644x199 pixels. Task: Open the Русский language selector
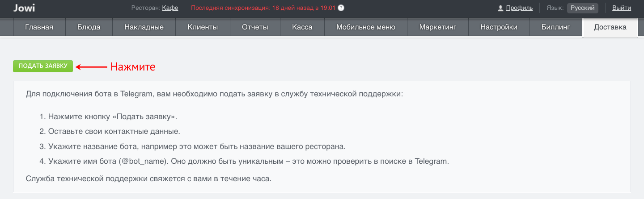(x=583, y=8)
